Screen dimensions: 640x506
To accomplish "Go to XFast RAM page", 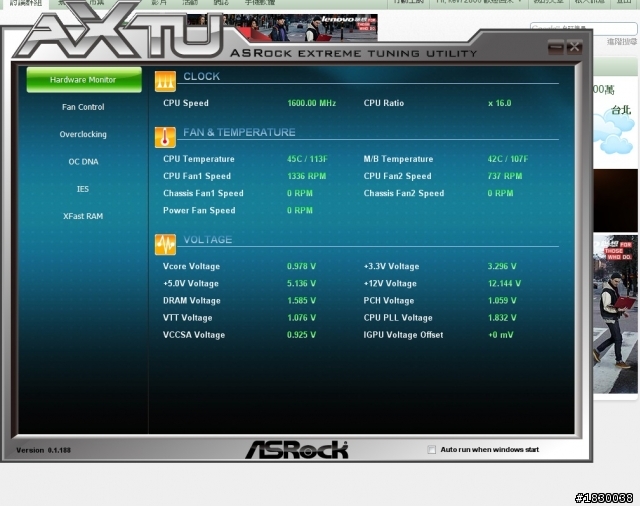I will click(83, 216).
